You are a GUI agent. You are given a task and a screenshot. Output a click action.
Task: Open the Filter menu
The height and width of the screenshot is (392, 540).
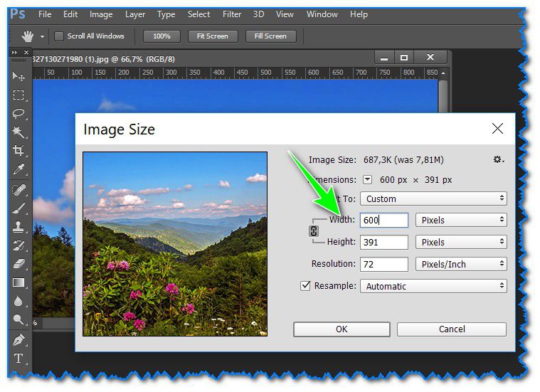click(231, 14)
